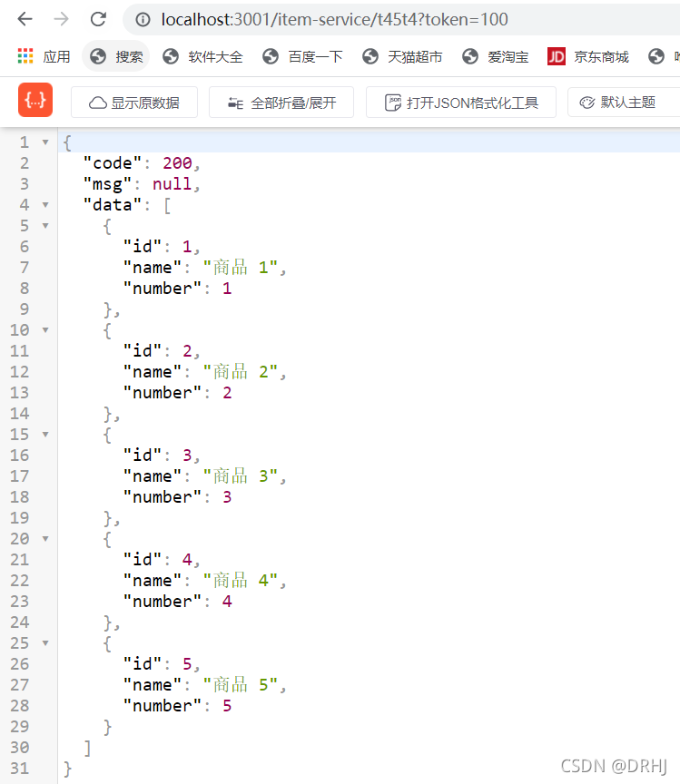This screenshot has height=784, width=680.
Task: Collapse the root object at line 1
Action: click(x=45, y=142)
